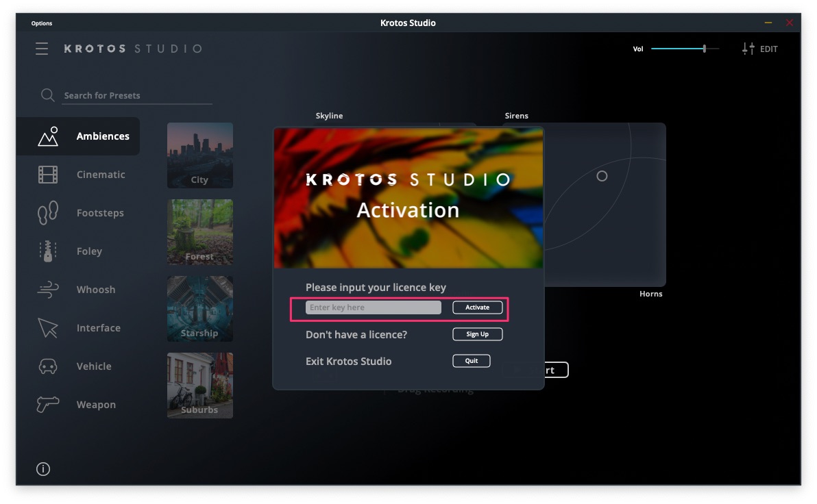Click the search magnifier icon

(x=47, y=94)
